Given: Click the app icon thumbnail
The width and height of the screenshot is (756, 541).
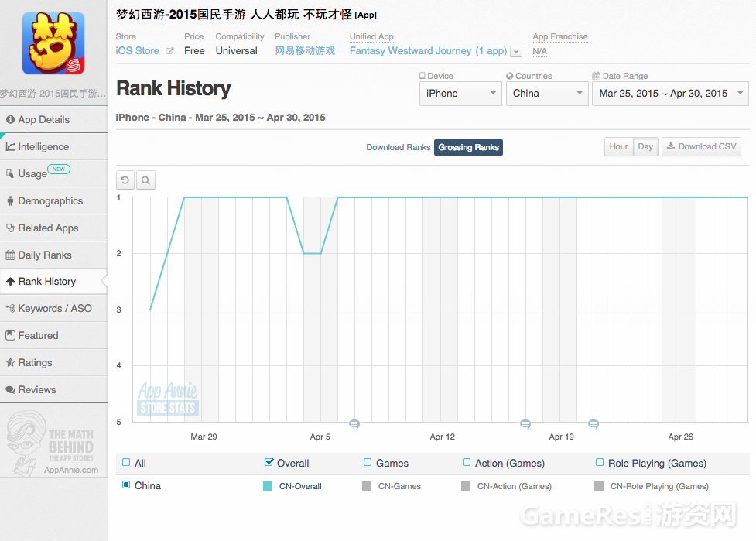Looking at the screenshot, I should click(x=53, y=43).
